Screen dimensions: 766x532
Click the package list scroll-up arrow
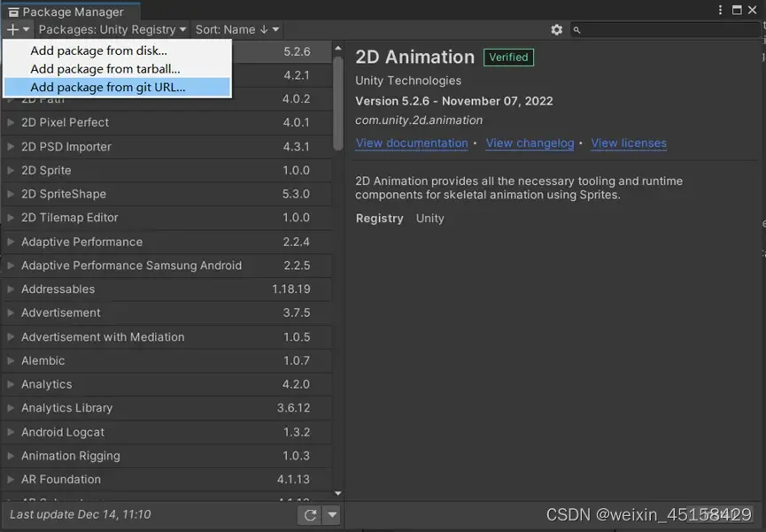click(x=338, y=48)
